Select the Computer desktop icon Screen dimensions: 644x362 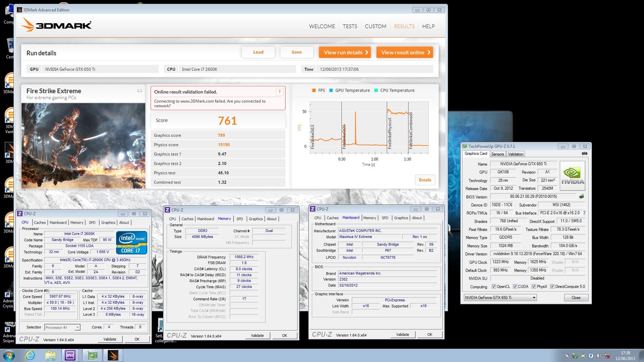pyautogui.click(x=9, y=14)
